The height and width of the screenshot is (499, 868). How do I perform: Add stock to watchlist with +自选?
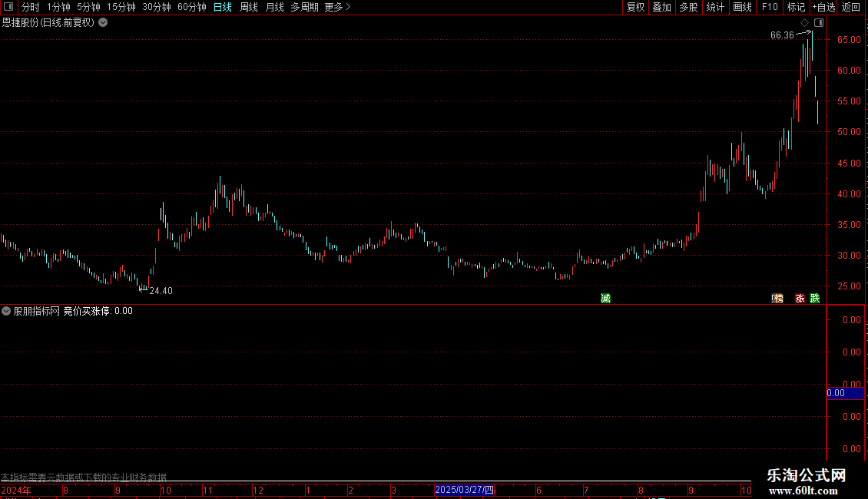click(823, 7)
